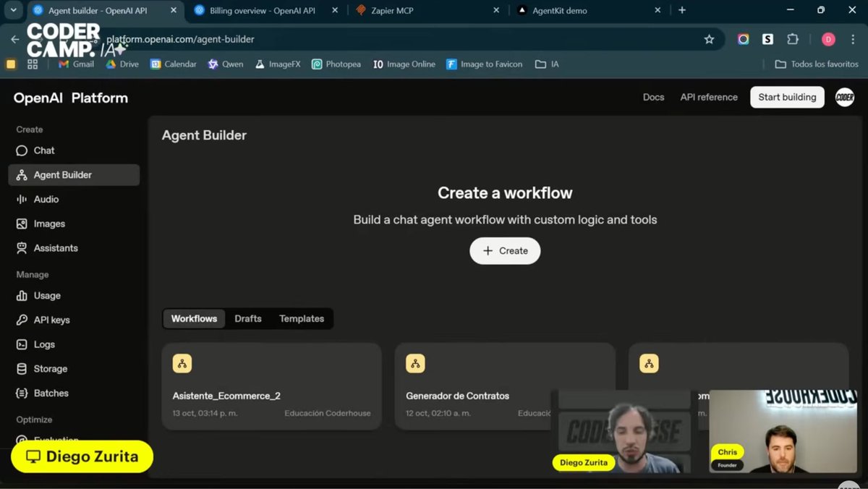Screen dimensions: 868x489
Task: Close the AgentKit demo tab
Action: pos(657,11)
